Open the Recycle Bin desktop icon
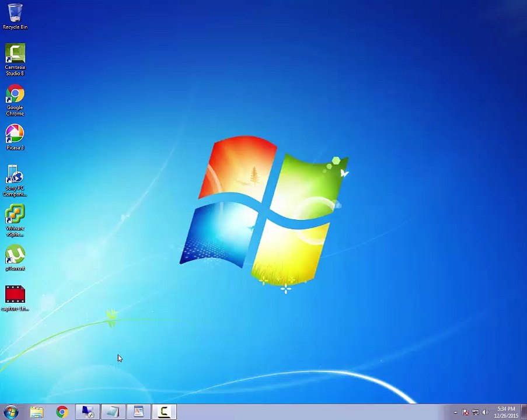The image size is (527, 420). coord(15,16)
